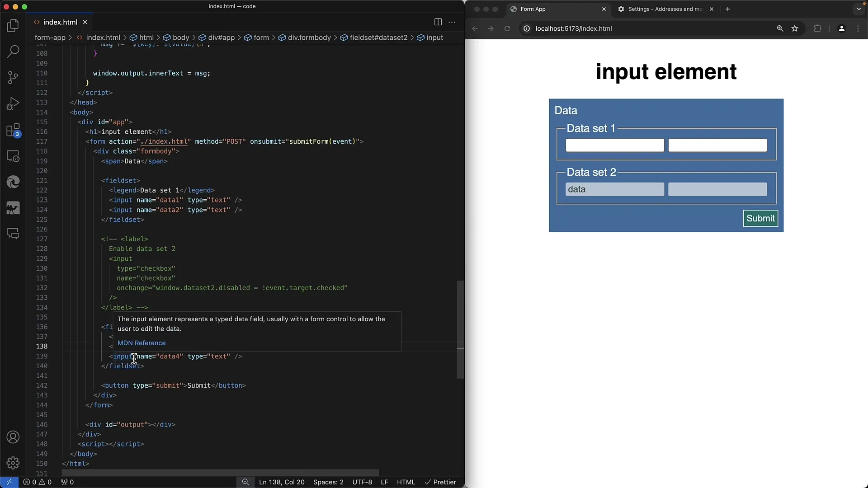
Task: Click the remote window indicator in status bar
Action: (x=9, y=482)
